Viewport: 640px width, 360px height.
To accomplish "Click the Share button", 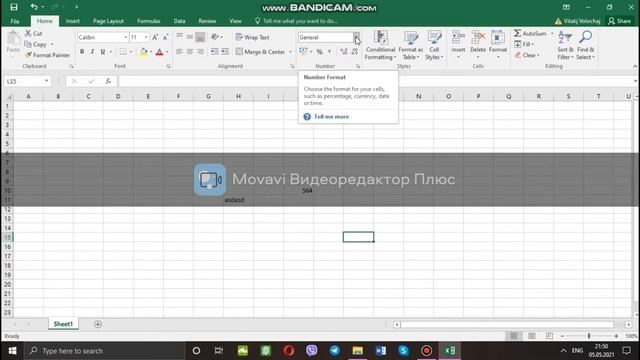I will [620, 21].
